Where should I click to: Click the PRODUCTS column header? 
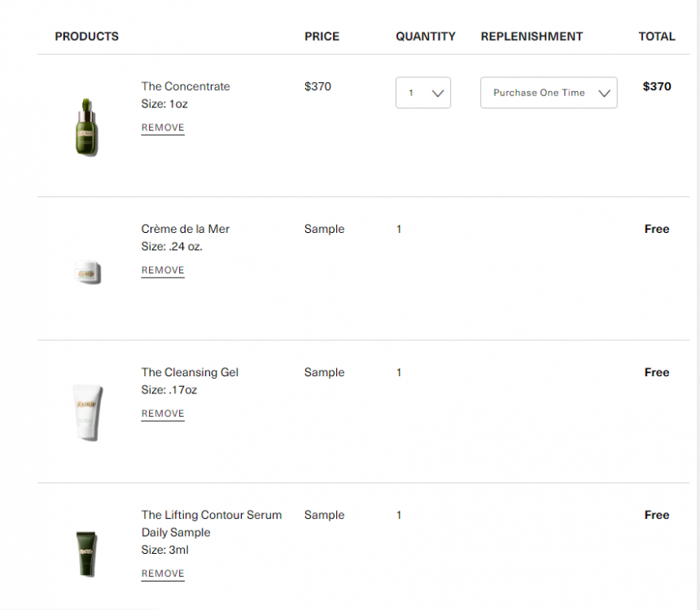[86, 36]
